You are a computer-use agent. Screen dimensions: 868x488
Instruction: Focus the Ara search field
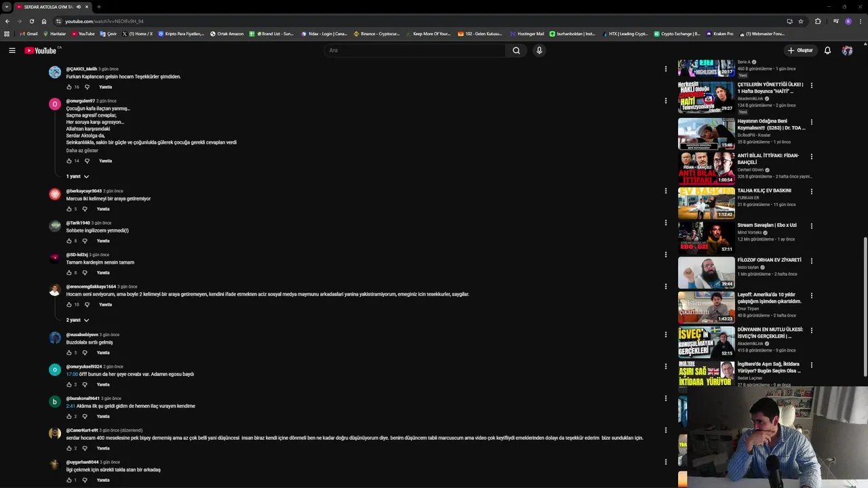415,50
